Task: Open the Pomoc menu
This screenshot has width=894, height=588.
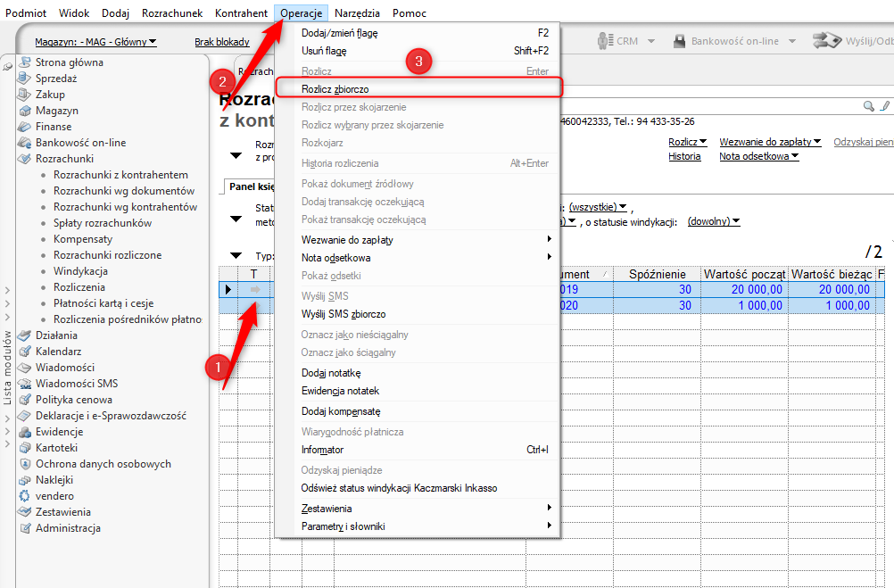Action: (410, 13)
